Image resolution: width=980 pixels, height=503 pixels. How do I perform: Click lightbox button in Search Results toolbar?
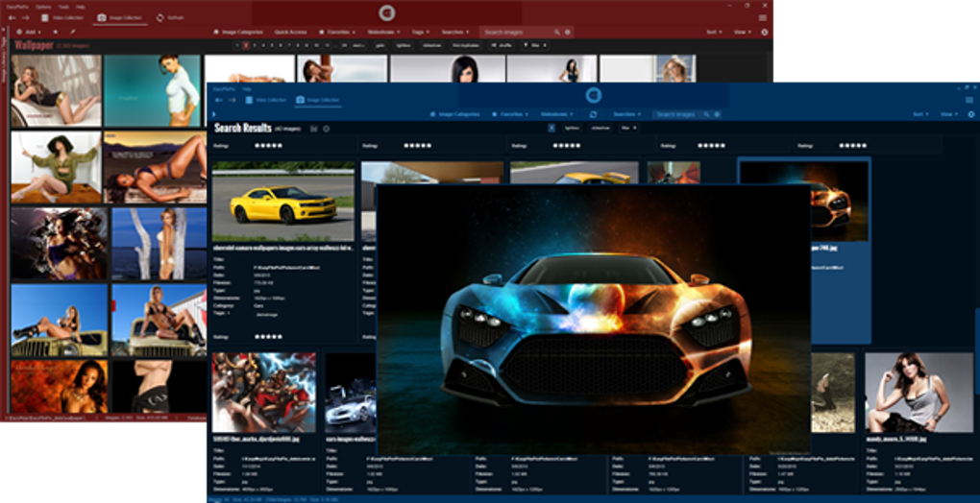tap(572, 128)
